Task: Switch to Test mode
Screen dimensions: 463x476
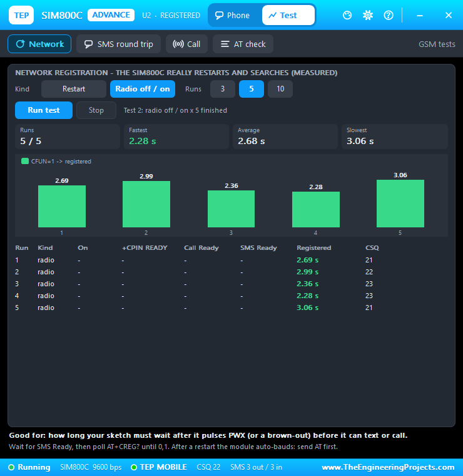Action: [288, 15]
